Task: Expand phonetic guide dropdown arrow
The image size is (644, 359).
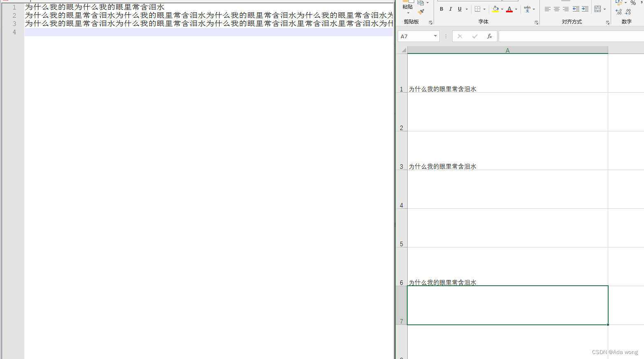Action: [534, 9]
